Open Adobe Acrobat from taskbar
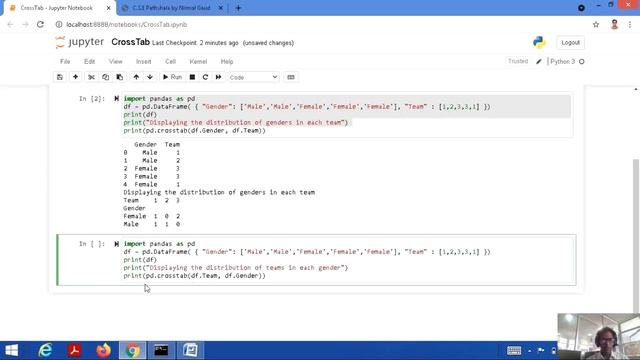The image size is (640, 360). pyautogui.click(x=74, y=350)
